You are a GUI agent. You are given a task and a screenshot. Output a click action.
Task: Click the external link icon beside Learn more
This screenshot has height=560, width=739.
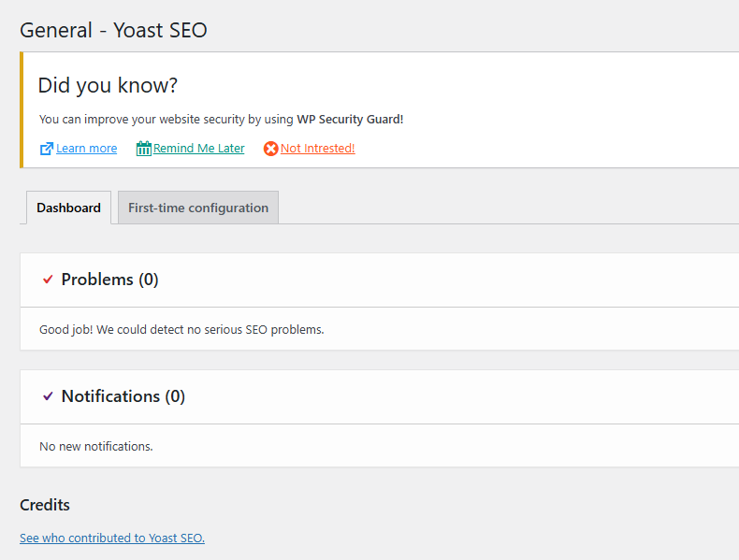46,149
